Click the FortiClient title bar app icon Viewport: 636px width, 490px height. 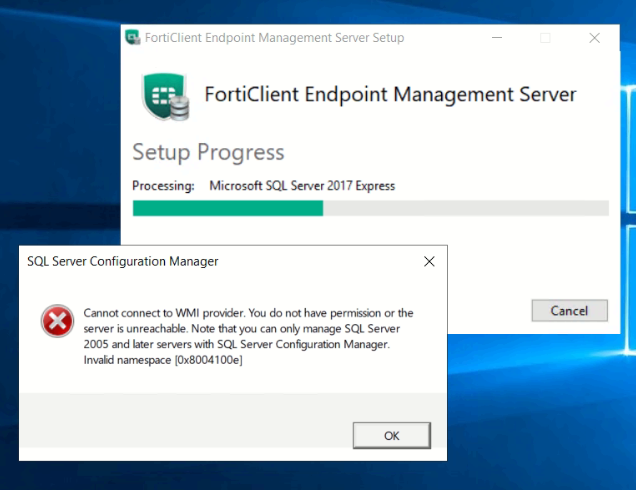pos(133,37)
